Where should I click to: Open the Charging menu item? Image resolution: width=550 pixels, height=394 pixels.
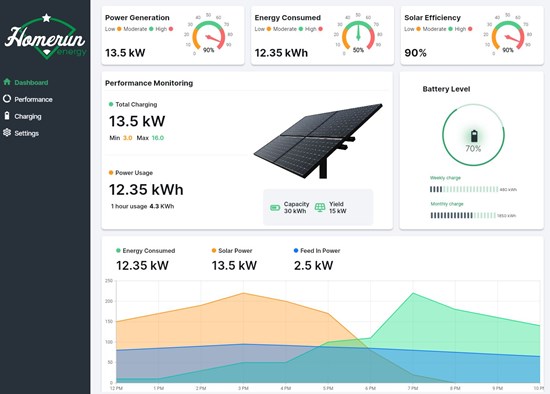(28, 116)
